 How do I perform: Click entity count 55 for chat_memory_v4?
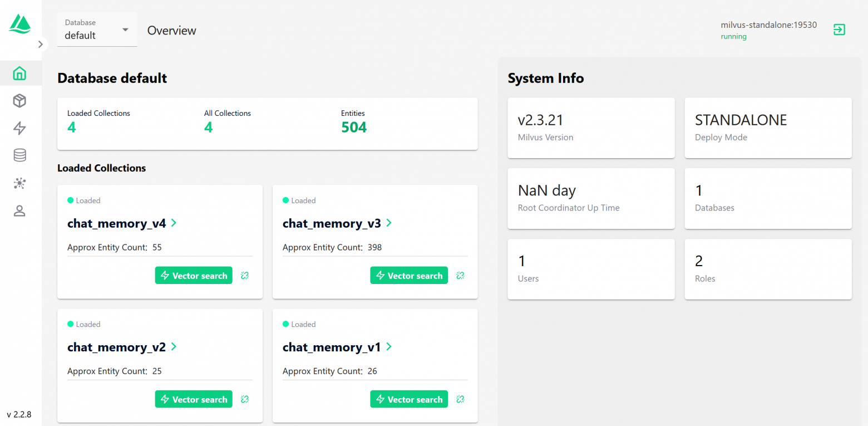point(157,247)
